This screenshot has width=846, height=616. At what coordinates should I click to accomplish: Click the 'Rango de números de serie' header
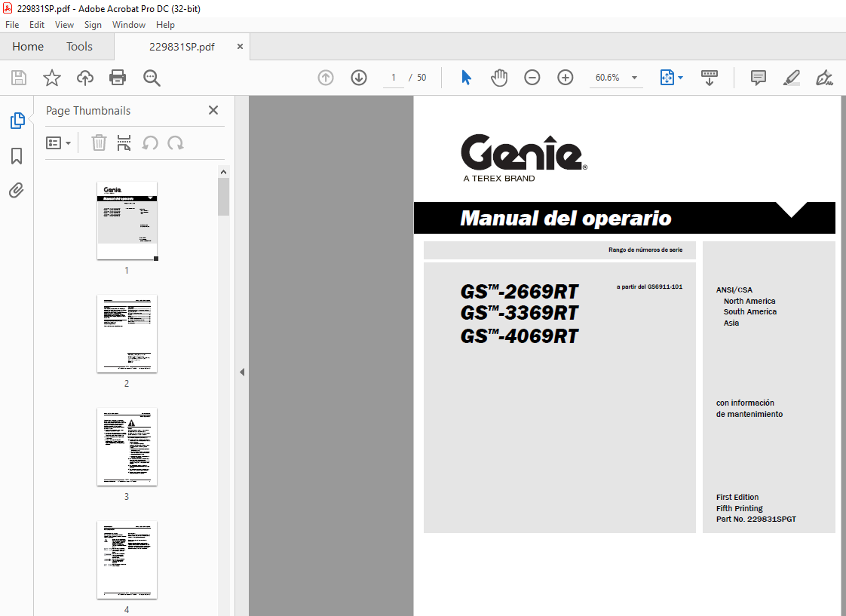645,250
